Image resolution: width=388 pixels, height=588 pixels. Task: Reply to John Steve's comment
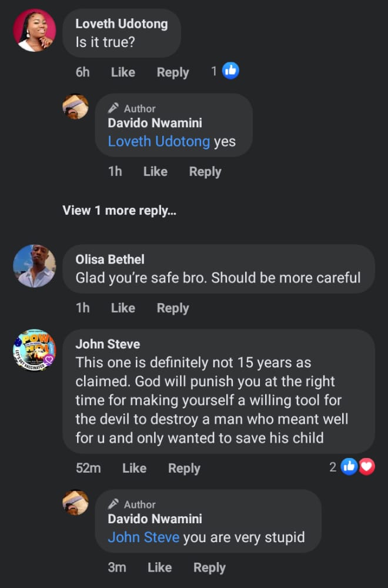(184, 468)
